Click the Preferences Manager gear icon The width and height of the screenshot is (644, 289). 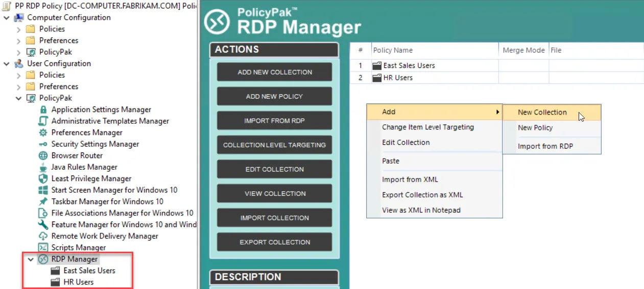point(43,132)
